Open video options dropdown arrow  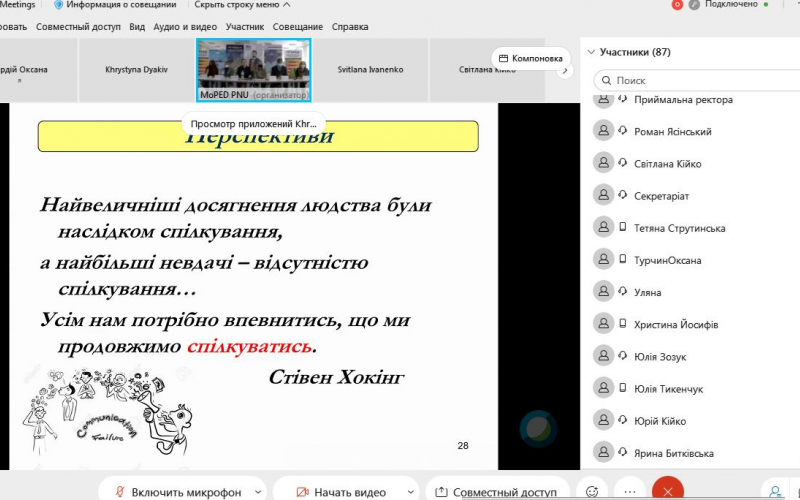click(x=410, y=492)
